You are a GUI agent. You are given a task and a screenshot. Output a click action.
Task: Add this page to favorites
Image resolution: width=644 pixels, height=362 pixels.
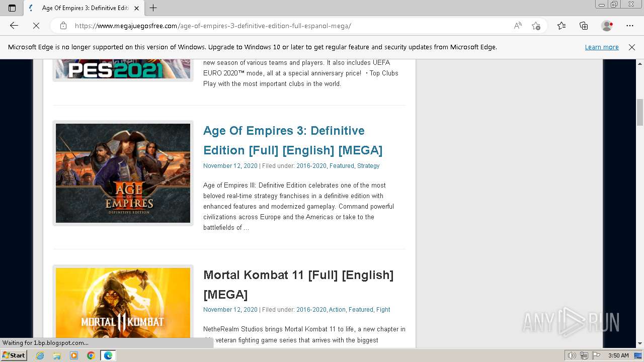[x=536, y=26]
